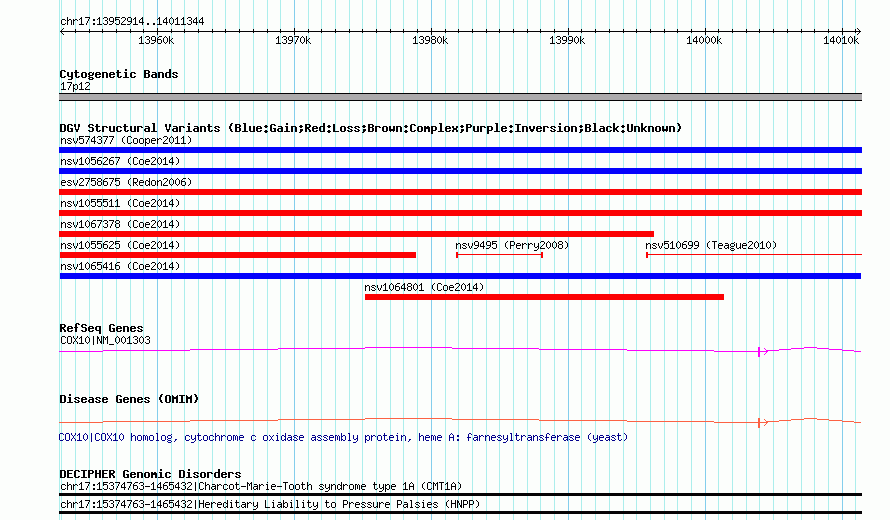
Task: Click the orange OMIM disease gene line
Action: [x=460, y=421]
